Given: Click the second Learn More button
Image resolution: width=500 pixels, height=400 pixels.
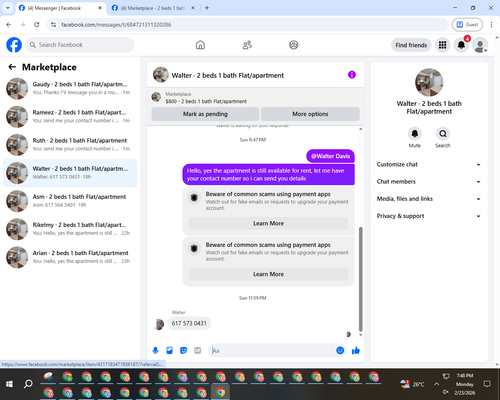Looking at the screenshot, I should [268, 274].
